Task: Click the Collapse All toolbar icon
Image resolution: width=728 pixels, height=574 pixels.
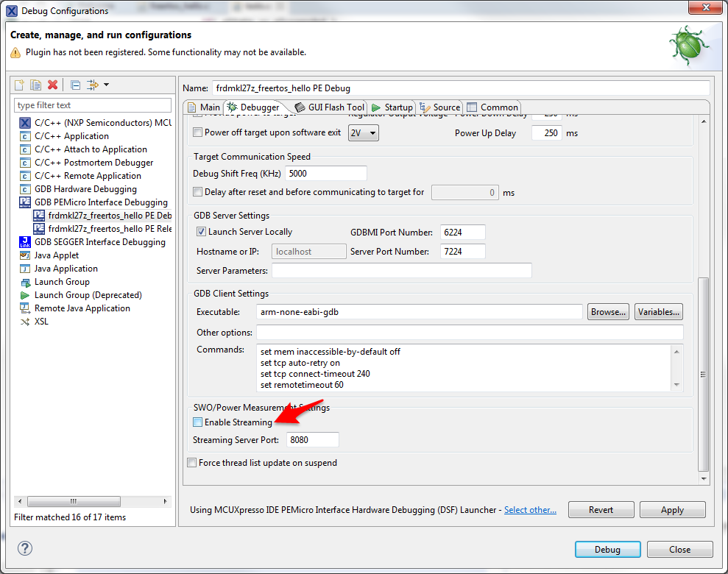Action: pos(75,85)
